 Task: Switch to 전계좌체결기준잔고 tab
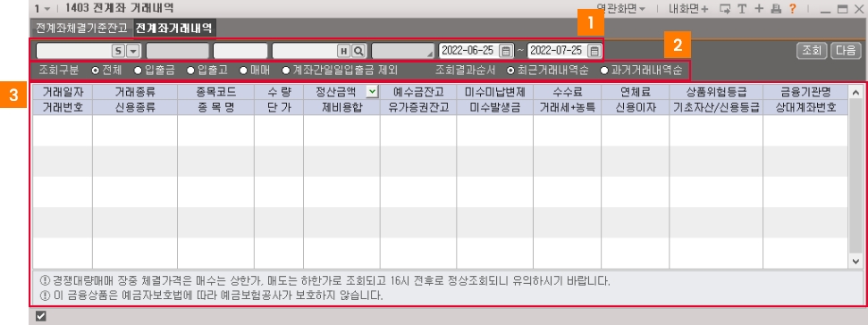click(x=81, y=28)
